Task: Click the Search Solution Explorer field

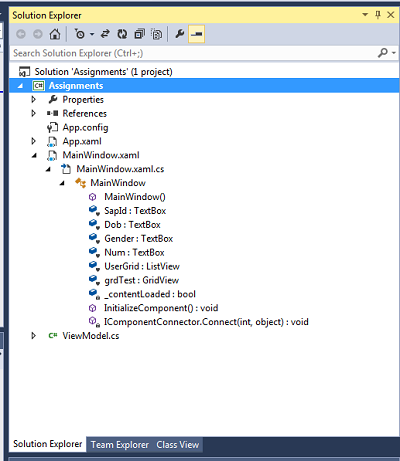Action: click(x=193, y=53)
